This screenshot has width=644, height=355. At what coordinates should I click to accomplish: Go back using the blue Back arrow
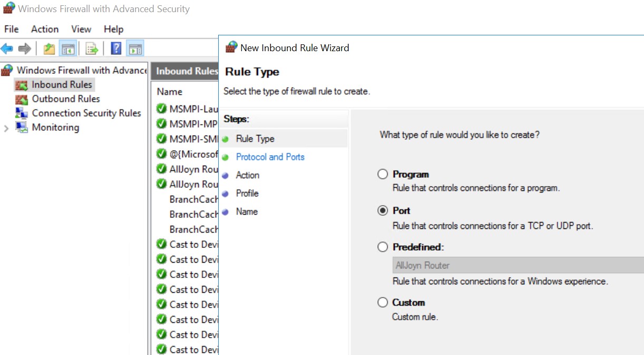click(7, 49)
